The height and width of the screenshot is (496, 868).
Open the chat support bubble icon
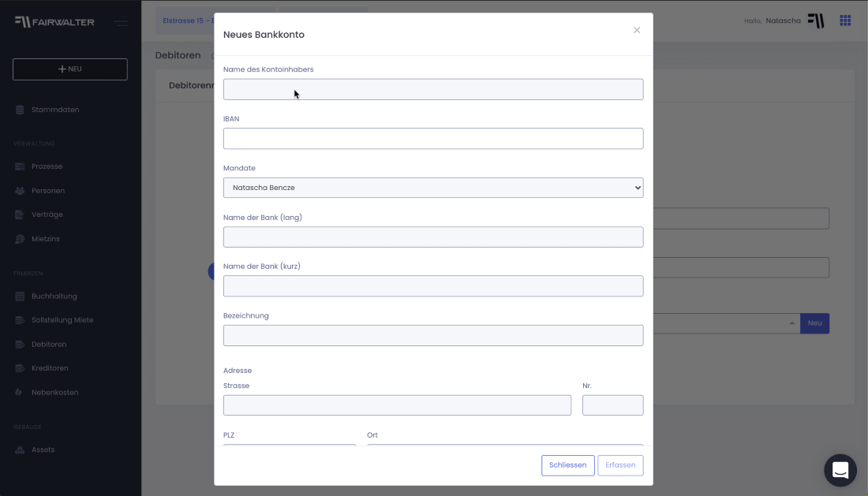840,470
